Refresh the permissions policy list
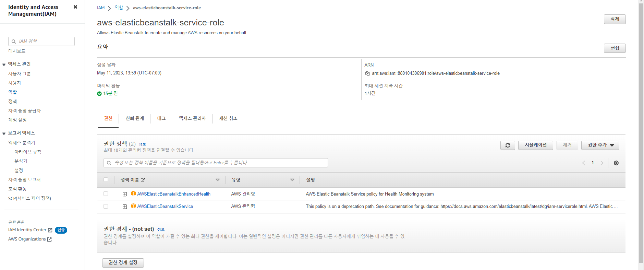Screen dimensions: 644x270 508,145
